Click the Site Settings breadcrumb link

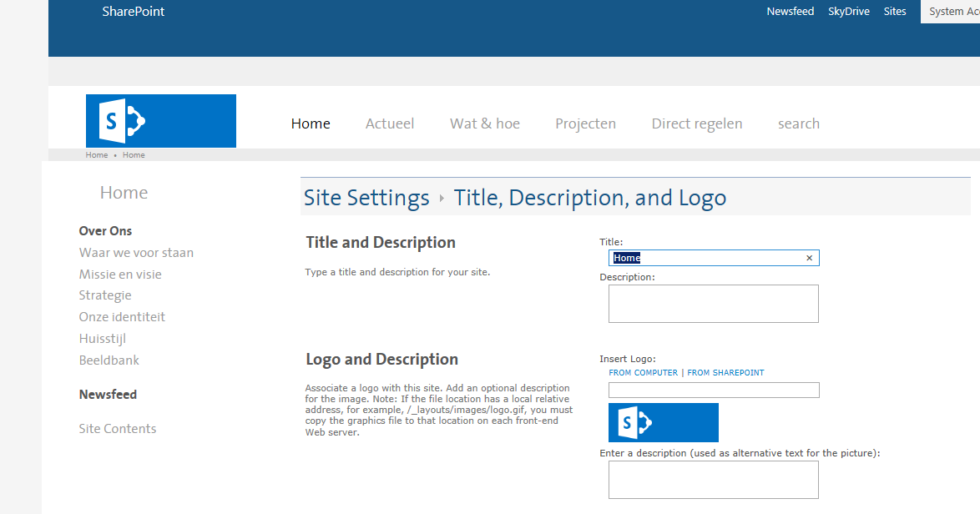(366, 198)
